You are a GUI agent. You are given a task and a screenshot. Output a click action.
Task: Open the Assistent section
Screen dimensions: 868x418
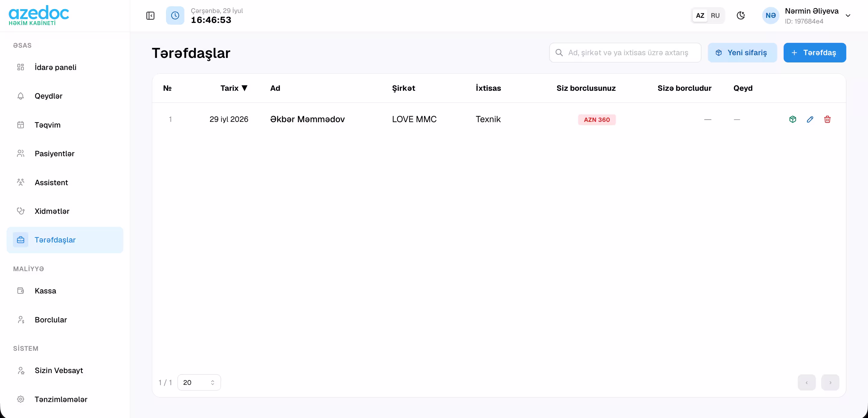[x=65, y=182]
